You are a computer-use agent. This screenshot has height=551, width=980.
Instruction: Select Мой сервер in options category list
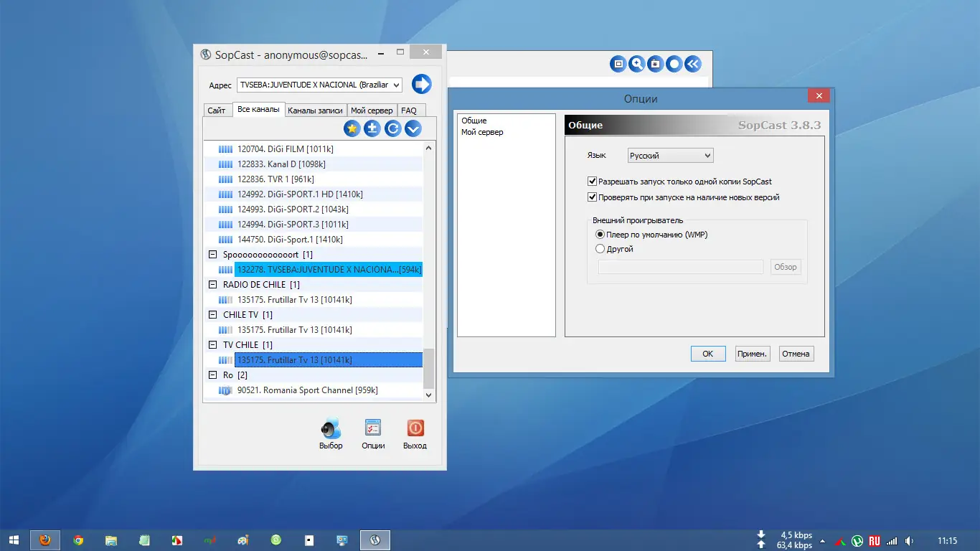tap(482, 132)
